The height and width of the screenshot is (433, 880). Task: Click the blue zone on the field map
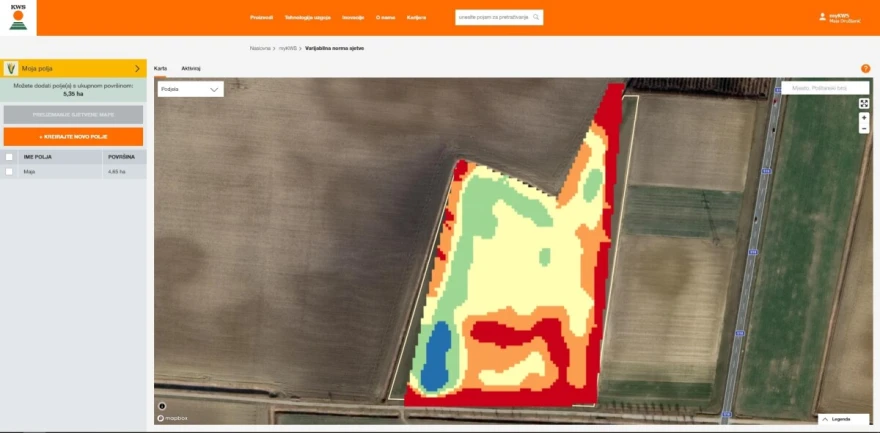pyautogui.click(x=437, y=359)
